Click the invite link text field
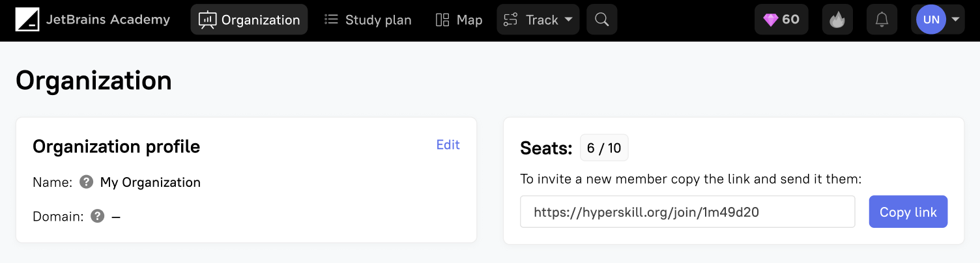The image size is (980, 263). point(687,212)
